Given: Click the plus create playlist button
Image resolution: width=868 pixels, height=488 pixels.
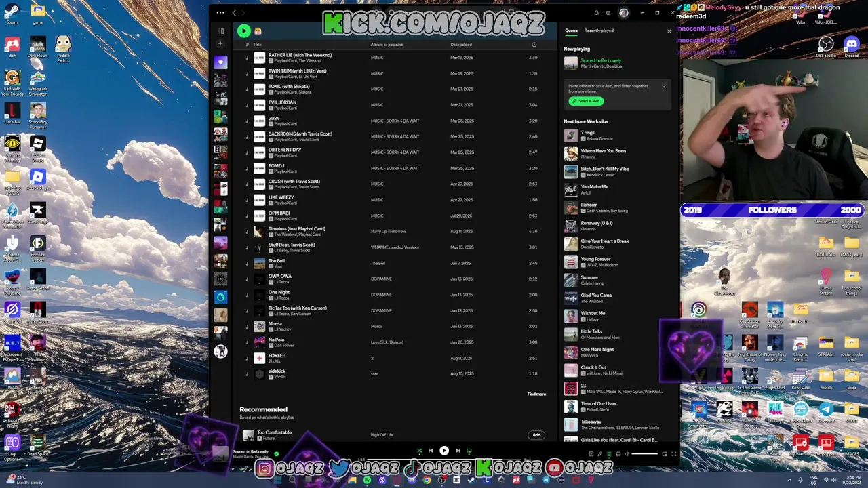Looking at the screenshot, I should click(x=220, y=44).
